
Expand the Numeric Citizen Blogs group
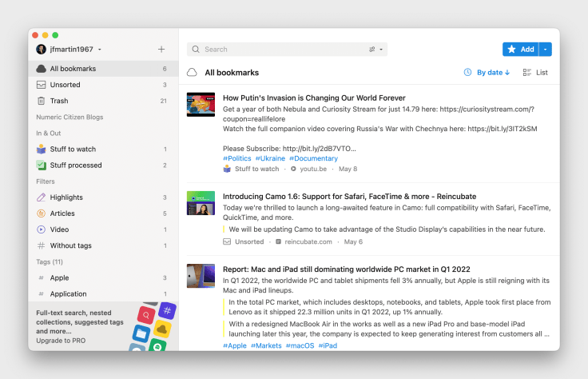tap(70, 117)
